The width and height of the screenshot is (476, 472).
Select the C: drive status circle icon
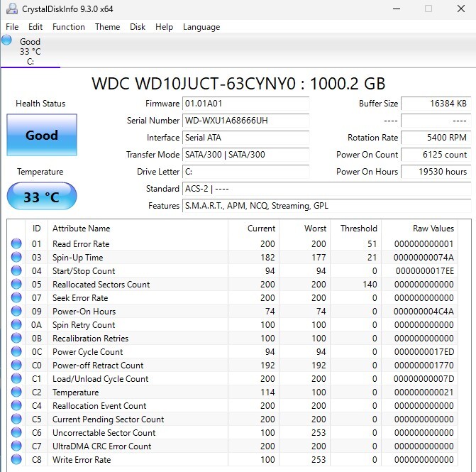pyautogui.click(x=6, y=40)
